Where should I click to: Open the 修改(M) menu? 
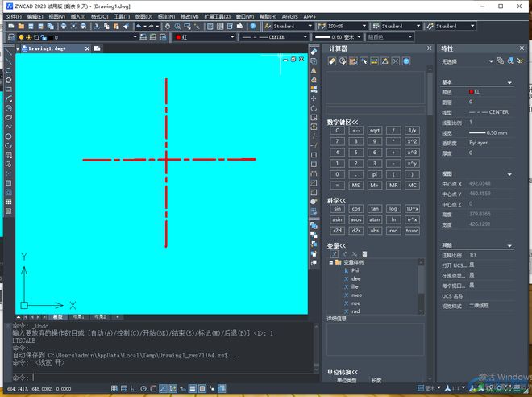(x=189, y=16)
